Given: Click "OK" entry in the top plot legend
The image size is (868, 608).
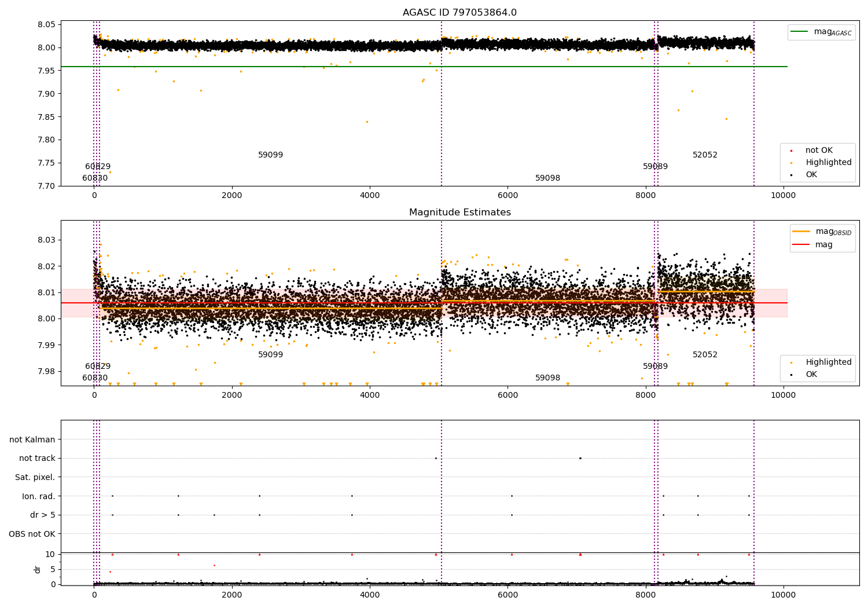Looking at the screenshot, I should coord(811,175).
